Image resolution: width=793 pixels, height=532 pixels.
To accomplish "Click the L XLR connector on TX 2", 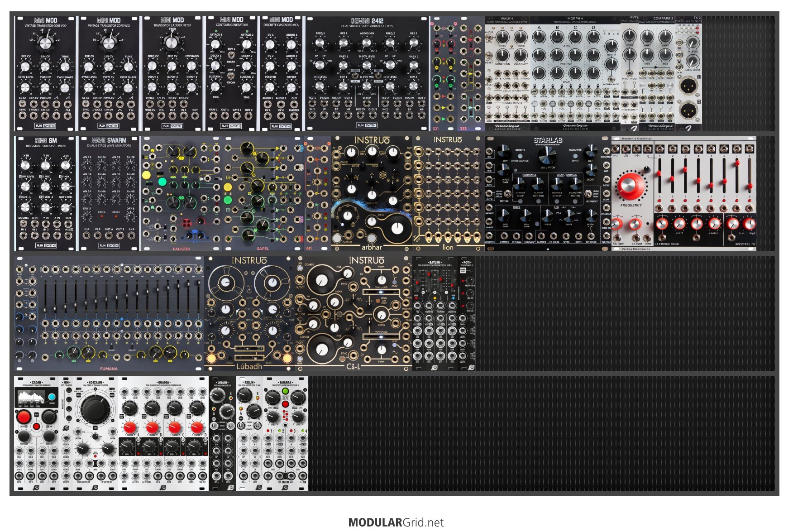I will click(688, 85).
